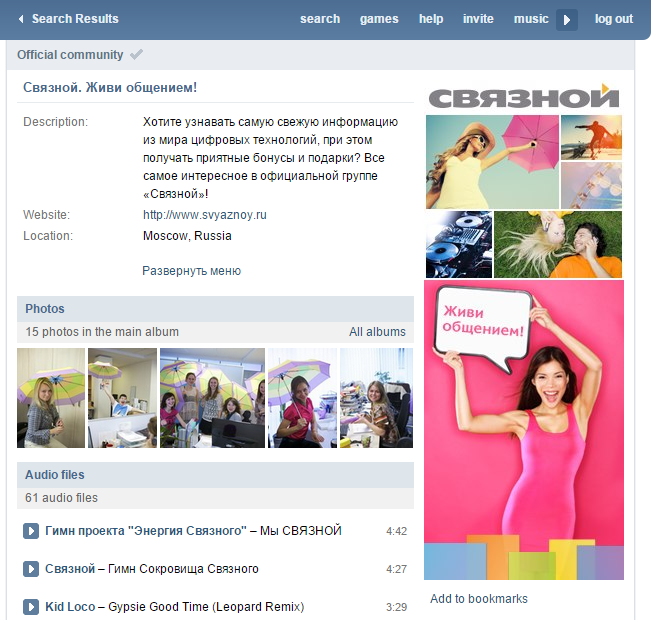Open group photo with several umbrellas
This screenshot has height=620, width=656.
pyautogui.click(x=213, y=398)
